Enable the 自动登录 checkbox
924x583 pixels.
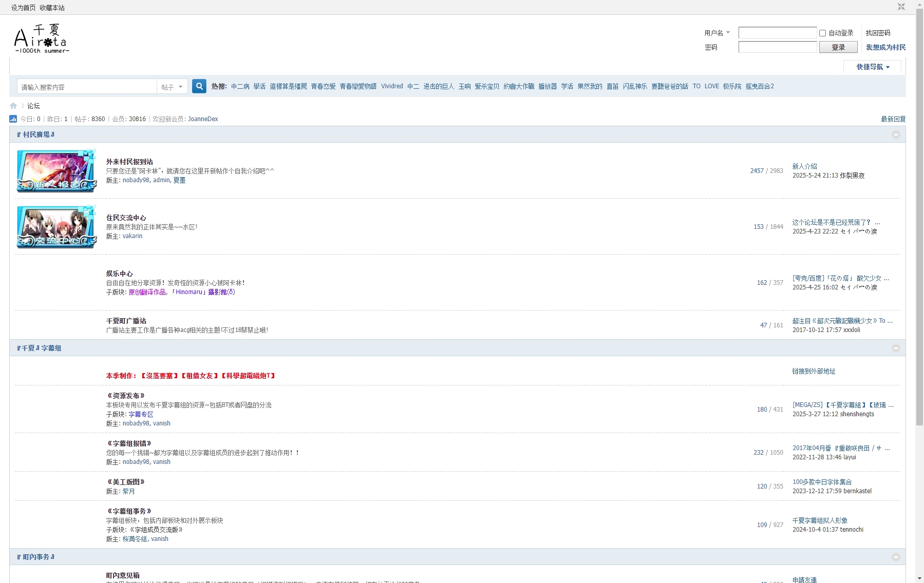pos(822,33)
